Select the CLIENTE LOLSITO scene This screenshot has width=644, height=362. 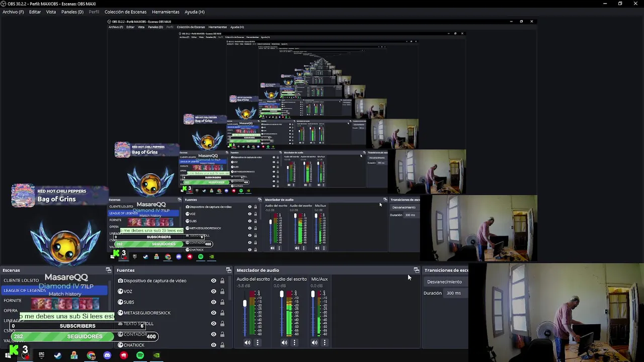(21, 281)
